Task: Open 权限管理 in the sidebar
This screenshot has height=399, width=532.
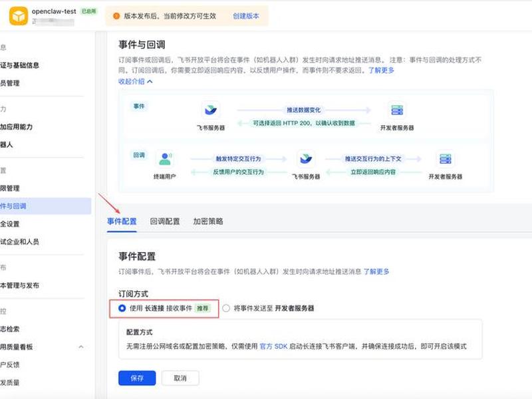Action: tap(10, 188)
